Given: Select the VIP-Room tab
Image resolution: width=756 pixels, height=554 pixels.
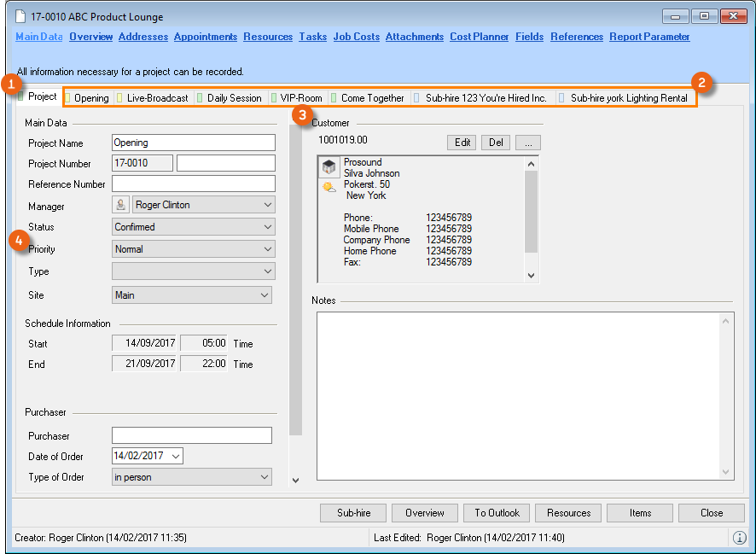Looking at the screenshot, I should pos(300,98).
